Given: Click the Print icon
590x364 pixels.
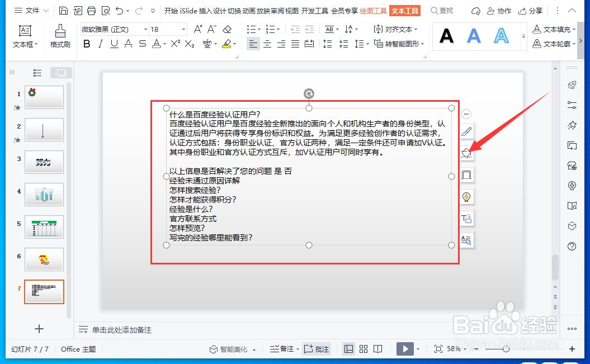Looking at the screenshot, I should [91, 11].
